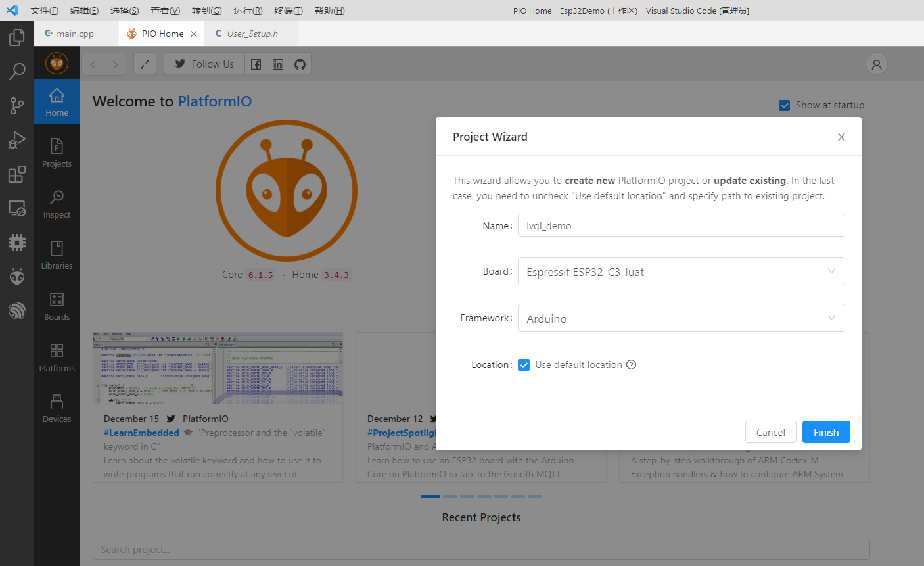Open the #ProjectSpotlight news link
Screen dimensions: 924x566
coord(402,433)
